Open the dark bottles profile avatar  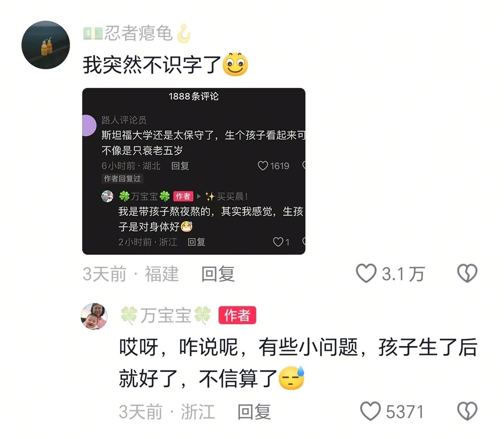tap(46, 45)
